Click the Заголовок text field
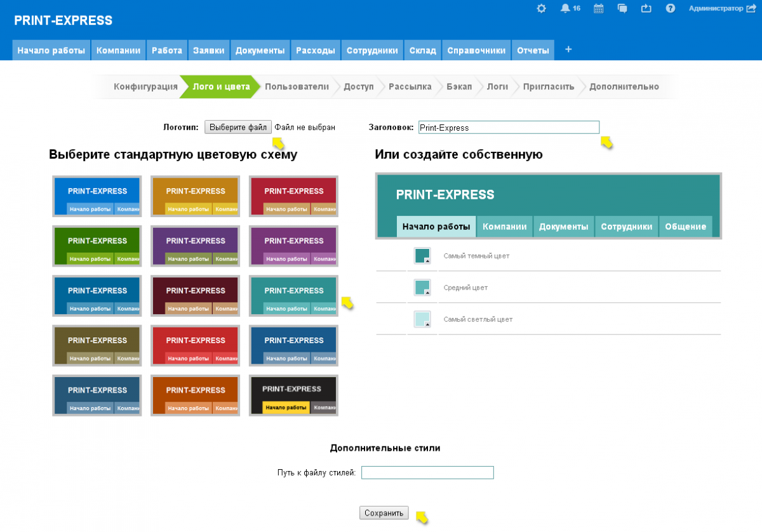This screenshot has height=532, width=762. [508, 128]
